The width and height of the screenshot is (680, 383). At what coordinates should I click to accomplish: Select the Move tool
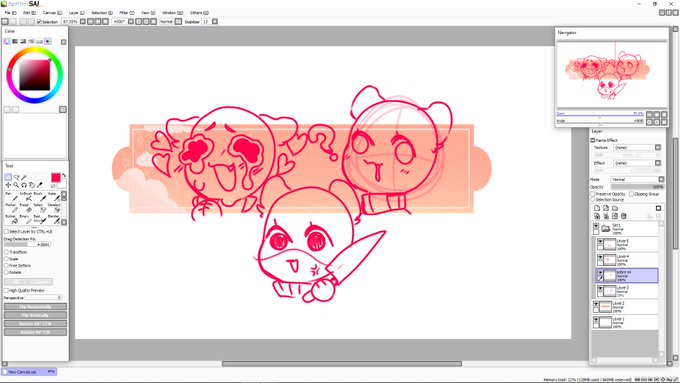coord(8,185)
